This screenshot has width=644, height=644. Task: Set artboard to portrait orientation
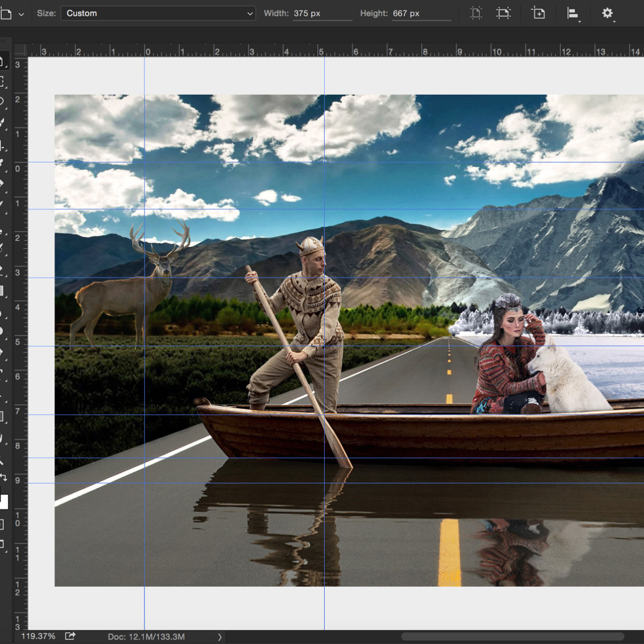click(x=476, y=13)
